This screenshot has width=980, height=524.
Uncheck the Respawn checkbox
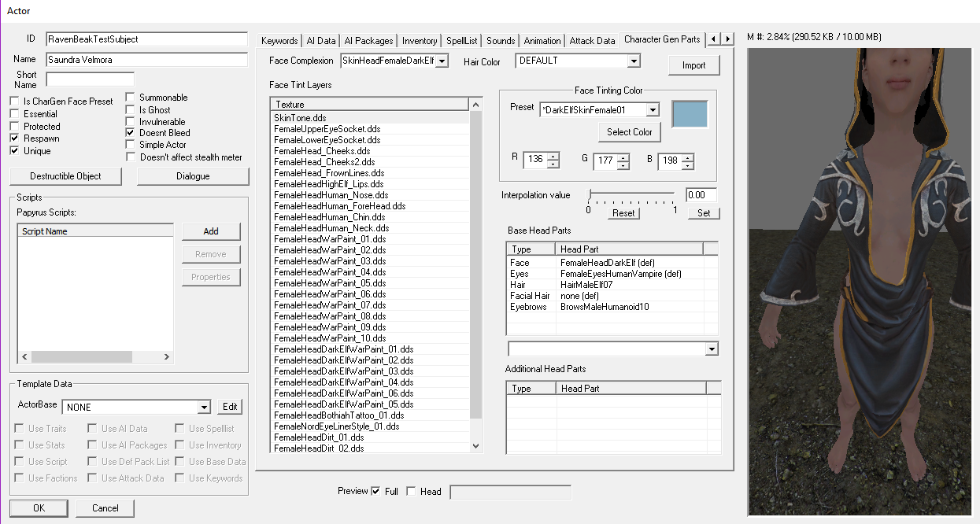pyautogui.click(x=14, y=138)
